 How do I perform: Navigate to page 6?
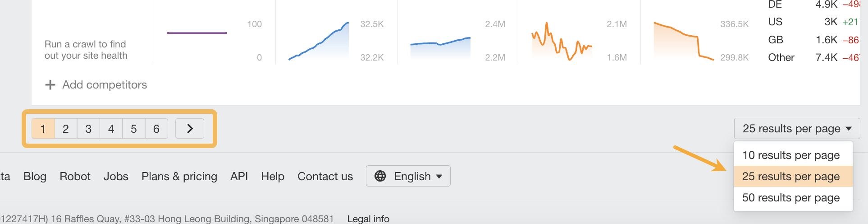pyautogui.click(x=156, y=129)
